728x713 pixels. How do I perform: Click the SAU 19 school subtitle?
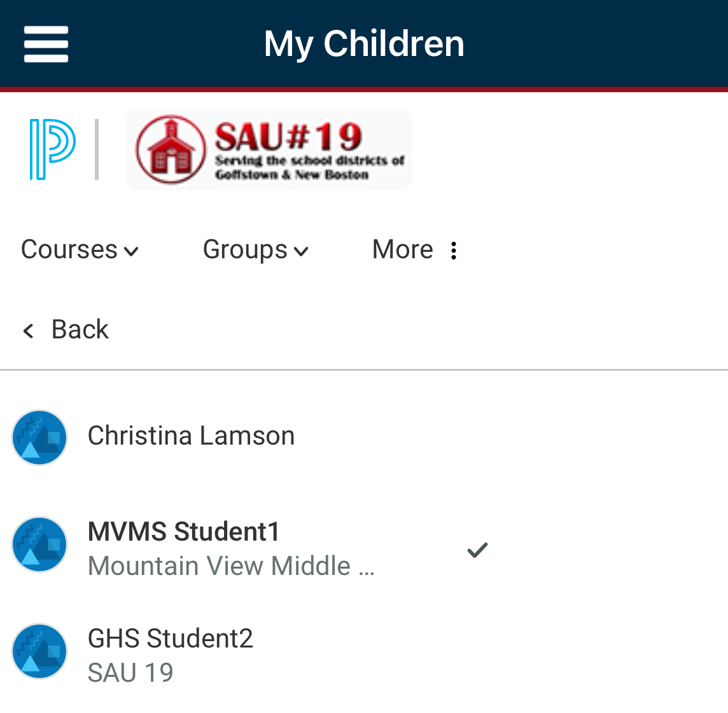tap(130, 673)
